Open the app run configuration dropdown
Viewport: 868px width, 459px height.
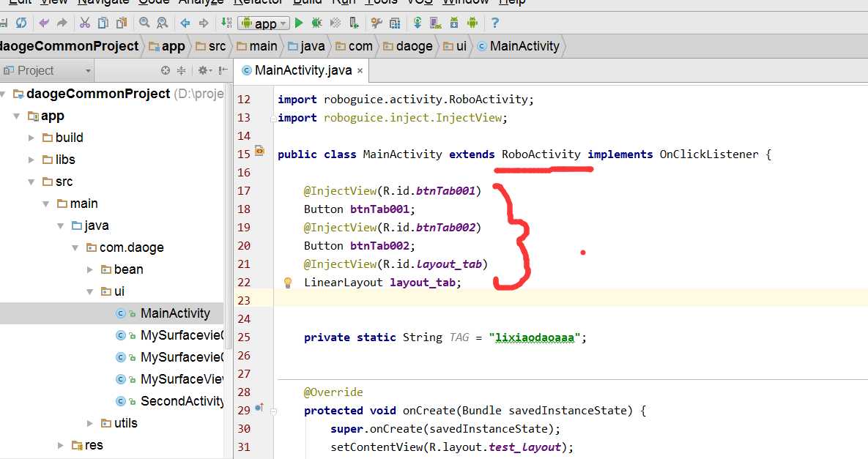[264, 23]
